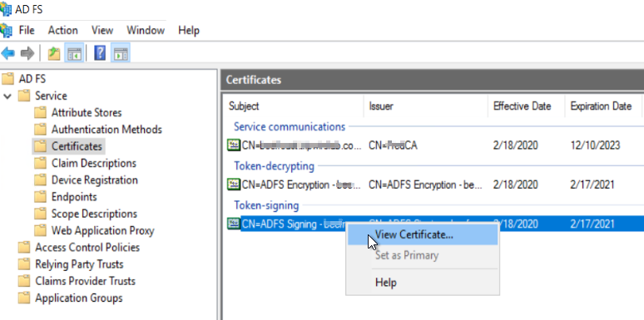Screen dimensions: 644x320
Task: Click the Up one level folder icon
Action: tap(54, 53)
